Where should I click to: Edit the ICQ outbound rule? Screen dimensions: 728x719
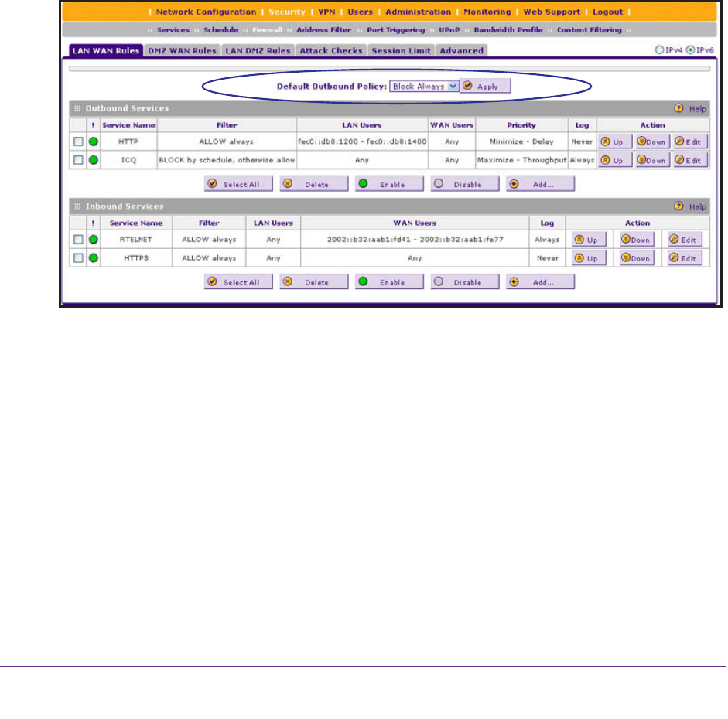690,160
